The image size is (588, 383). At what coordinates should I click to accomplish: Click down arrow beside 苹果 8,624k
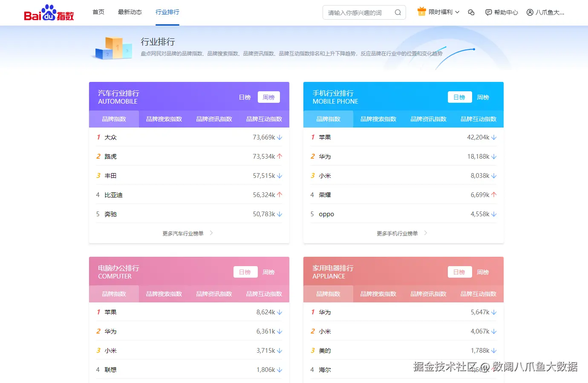280,312
